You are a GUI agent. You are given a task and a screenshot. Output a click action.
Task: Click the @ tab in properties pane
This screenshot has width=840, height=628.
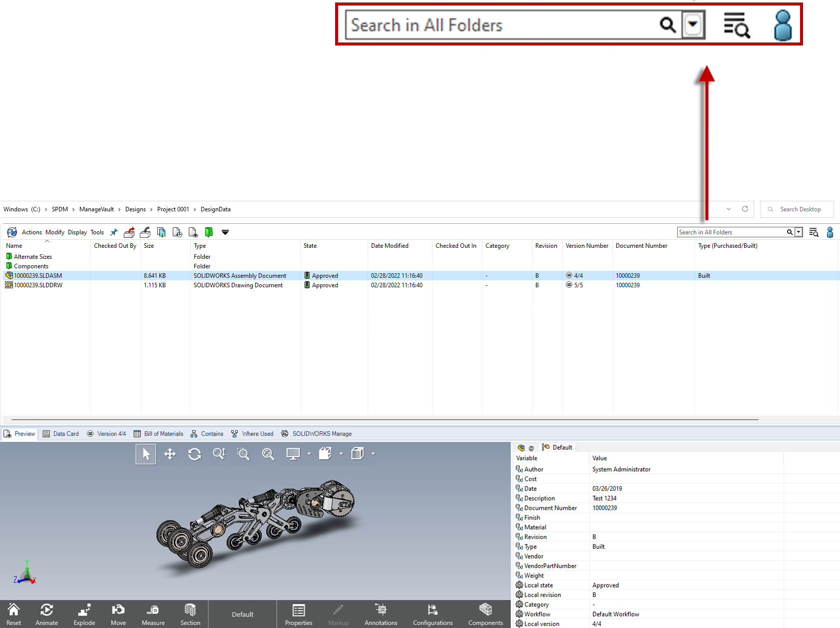(x=531, y=448)
